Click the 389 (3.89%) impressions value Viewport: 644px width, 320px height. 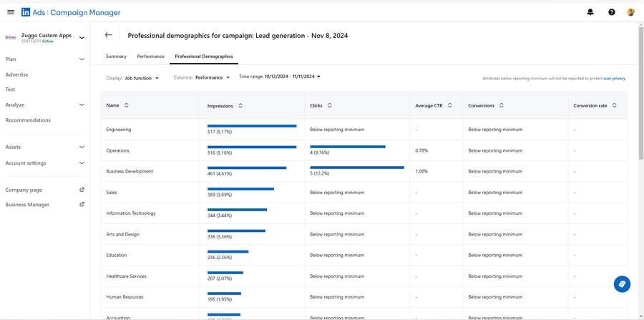pyautogui.click(x=220, y=195)
